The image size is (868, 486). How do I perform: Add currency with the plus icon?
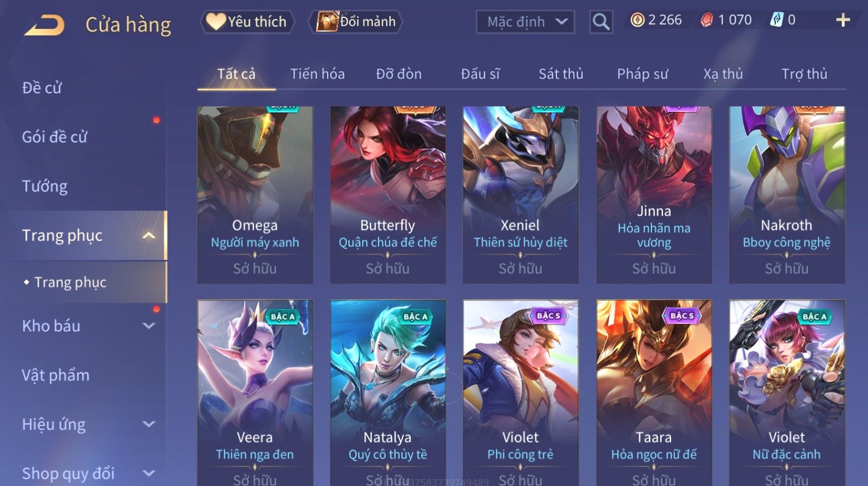pos(843,21)
